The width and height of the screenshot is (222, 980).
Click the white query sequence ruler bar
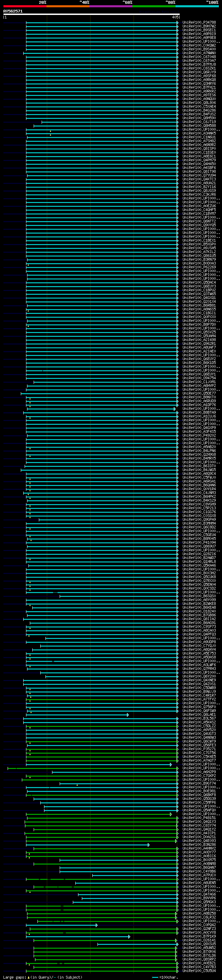pyautogui.click(x=91, y=15)
